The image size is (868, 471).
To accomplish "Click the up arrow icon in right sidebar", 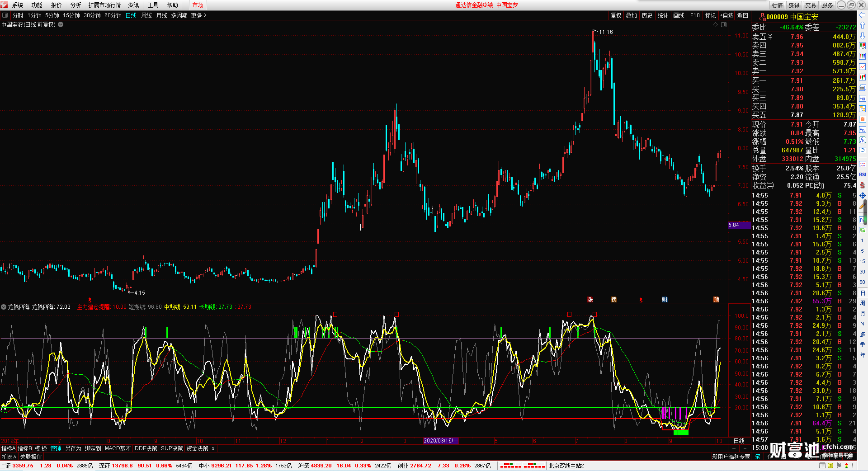I will point(862,25).
